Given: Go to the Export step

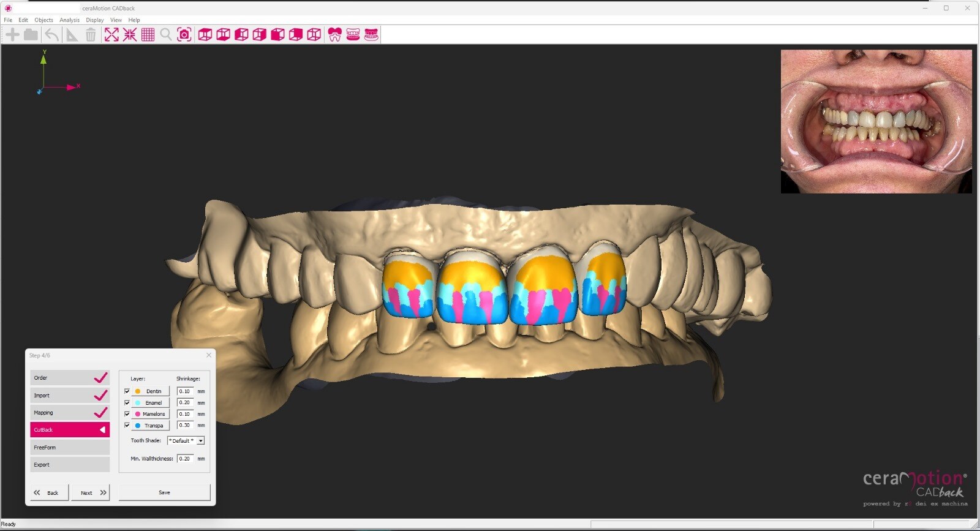Looking at the screenshot, I should pos(70,465).
